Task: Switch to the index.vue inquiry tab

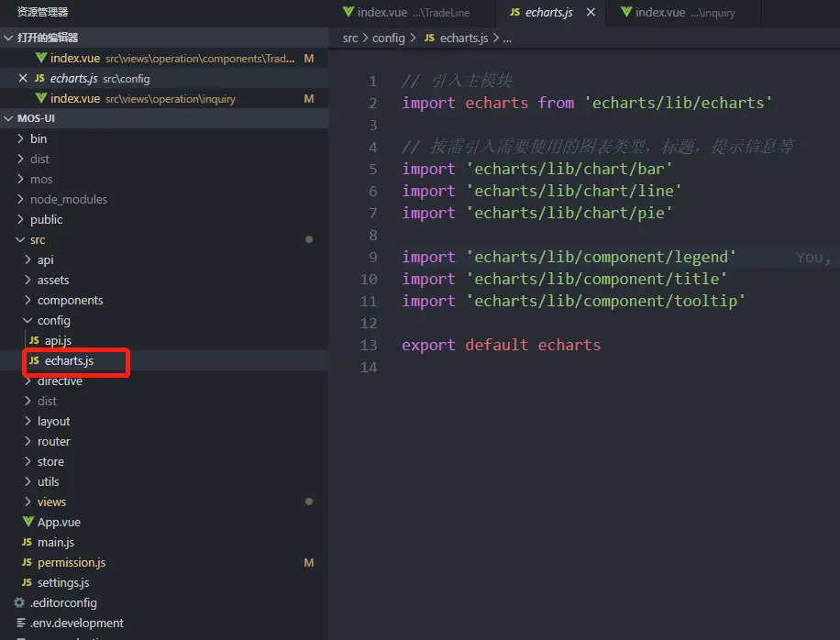Action: 679,12
